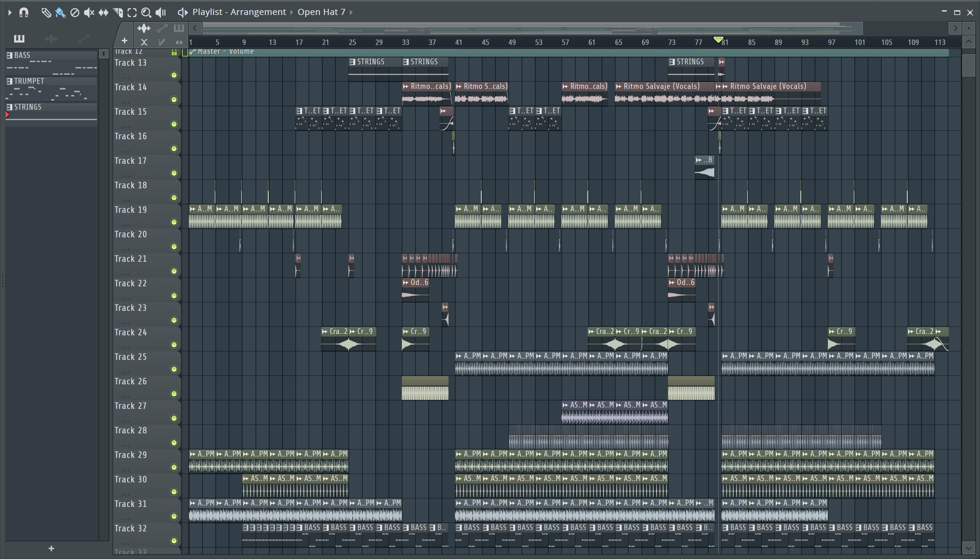980x559 pixels.
Task: Click bar 41 on the timeline ruler
Action: point(459,42)
